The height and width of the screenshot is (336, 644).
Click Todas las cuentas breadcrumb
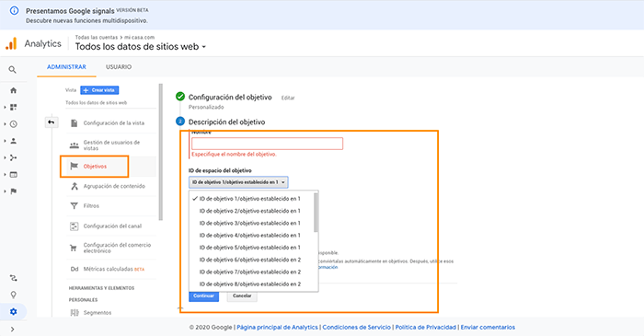coord(96,38)
